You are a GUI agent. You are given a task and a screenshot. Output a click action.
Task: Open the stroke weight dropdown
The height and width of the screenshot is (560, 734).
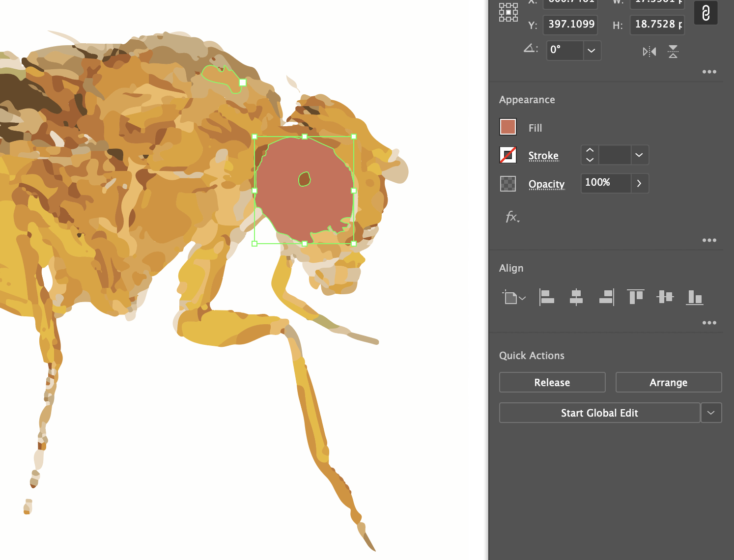tap(639, 155)
